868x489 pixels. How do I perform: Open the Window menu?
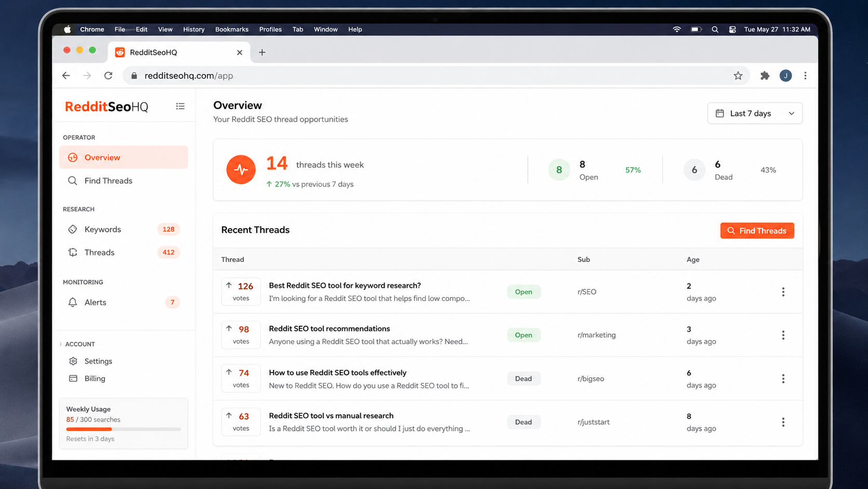pyautogui.click(x=325, y=30)
